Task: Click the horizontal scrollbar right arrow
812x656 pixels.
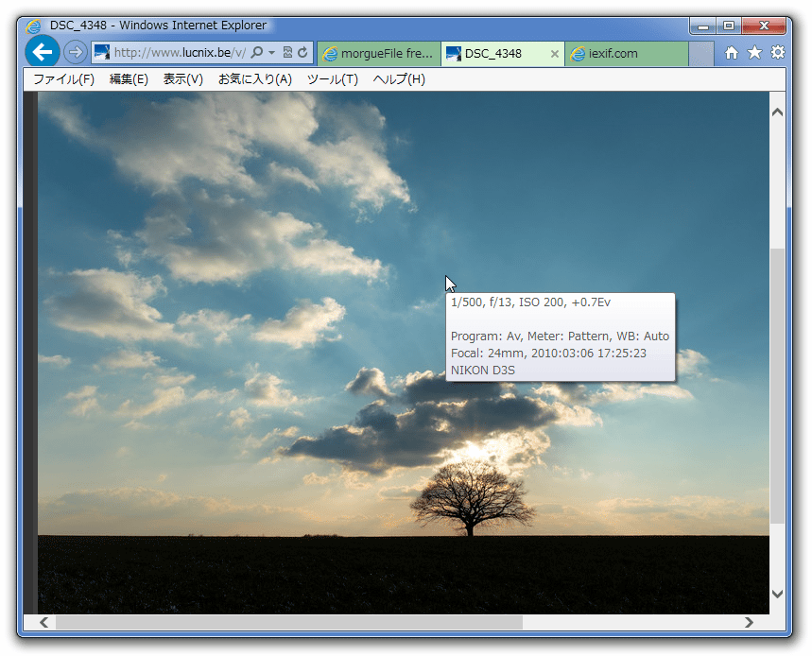Action: 749,622
